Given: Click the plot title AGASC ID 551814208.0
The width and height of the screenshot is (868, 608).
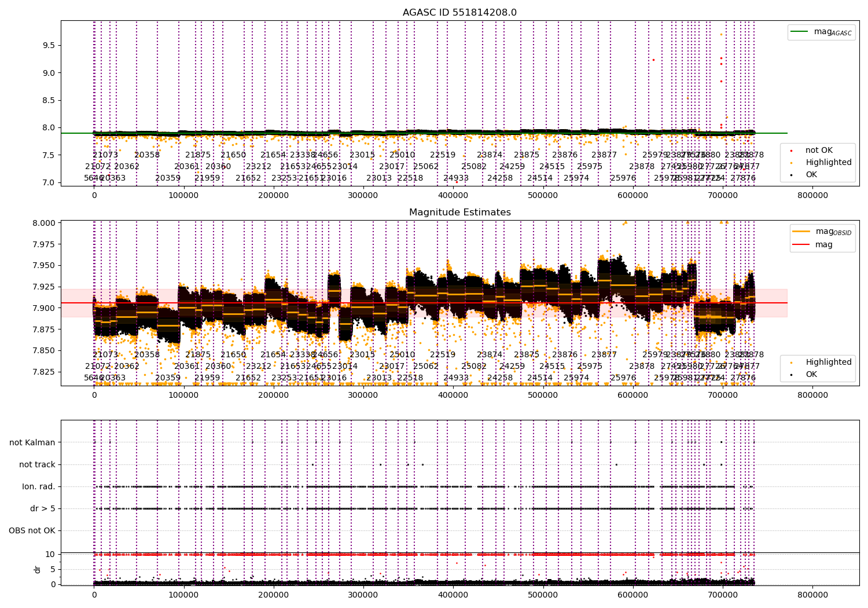Looking at the screenshot, I should (459, 13).
